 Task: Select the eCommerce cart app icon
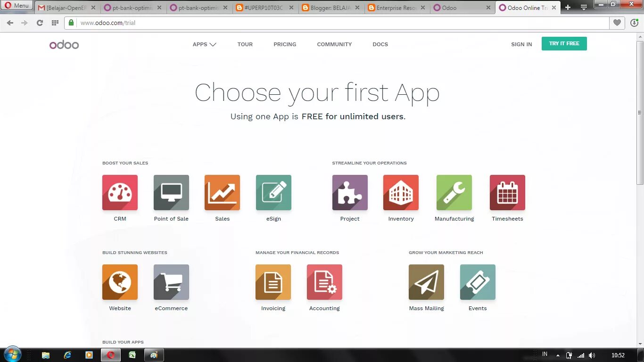click(171, 282)
